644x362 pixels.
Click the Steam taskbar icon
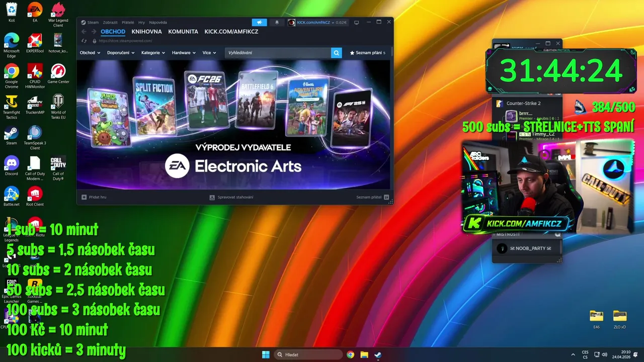378,354
